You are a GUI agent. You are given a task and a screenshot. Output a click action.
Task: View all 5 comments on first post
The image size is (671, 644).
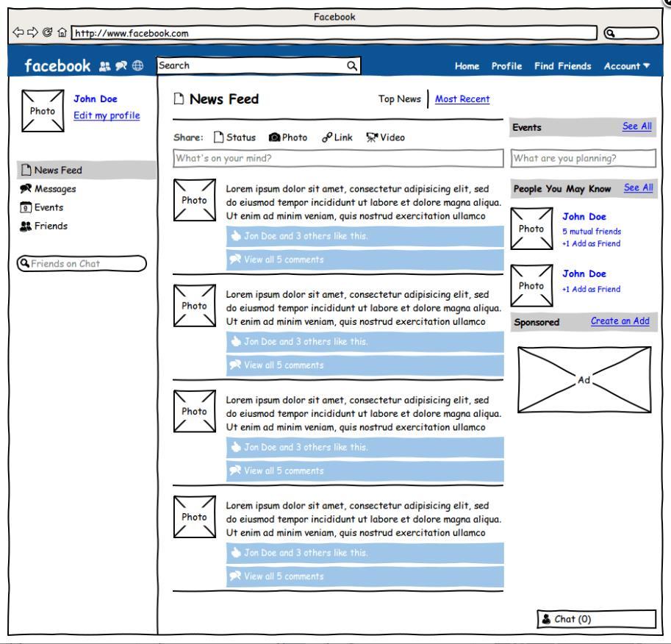(x=365, y=260)
